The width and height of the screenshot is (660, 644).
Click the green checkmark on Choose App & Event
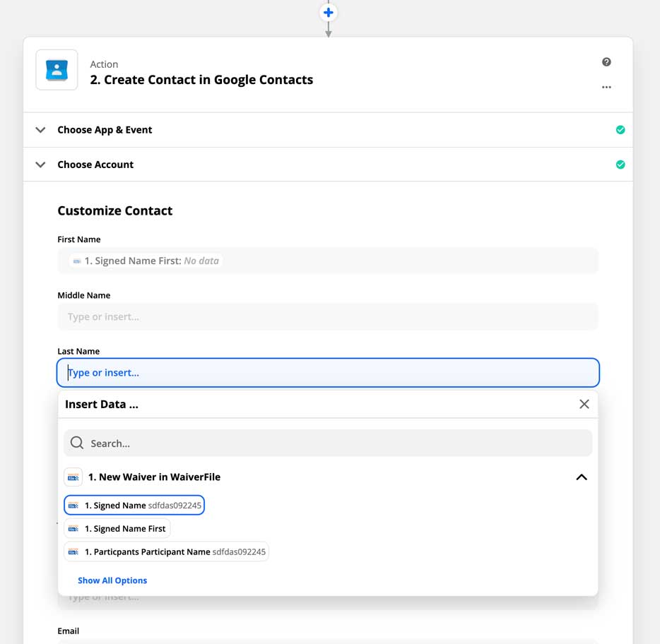620,129
